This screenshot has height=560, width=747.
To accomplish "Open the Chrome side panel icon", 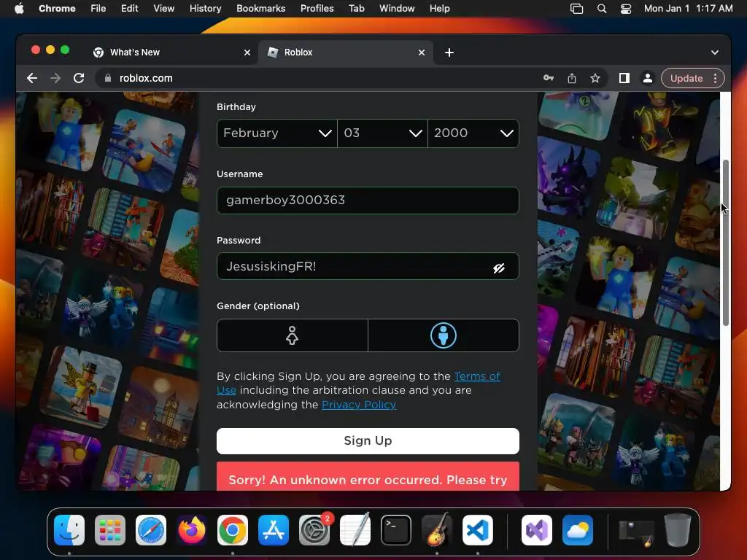I will (x=624, y=78).
